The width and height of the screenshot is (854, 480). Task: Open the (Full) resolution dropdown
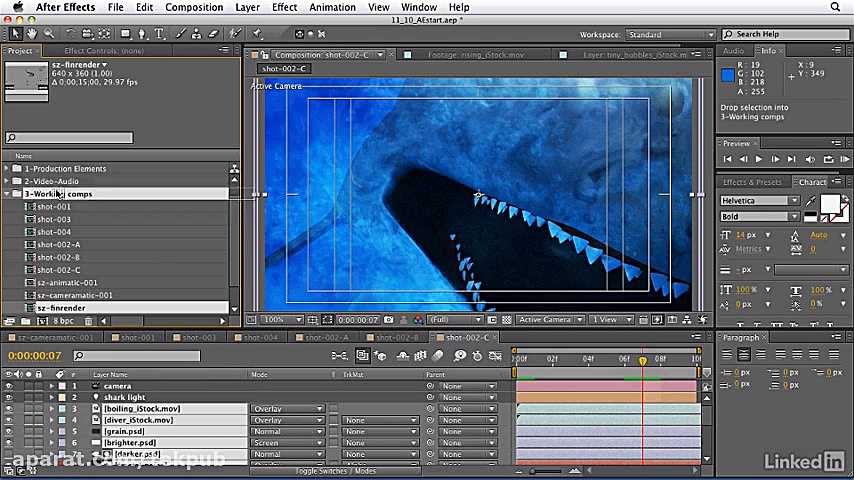tap(456, 320)
